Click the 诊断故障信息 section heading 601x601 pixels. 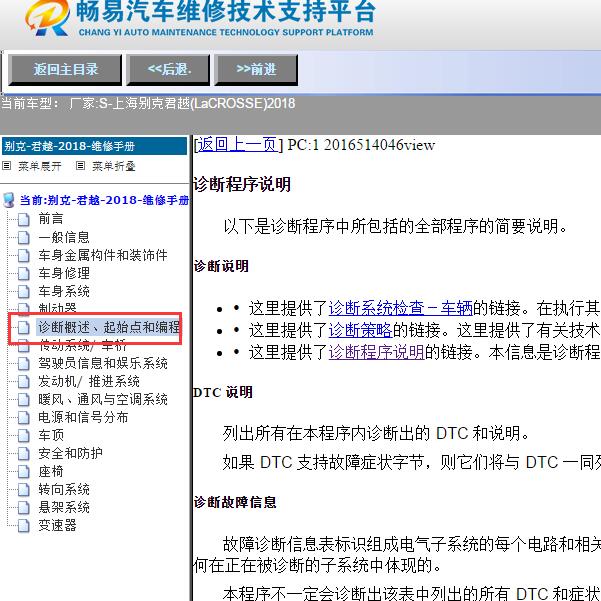point(235,502)
